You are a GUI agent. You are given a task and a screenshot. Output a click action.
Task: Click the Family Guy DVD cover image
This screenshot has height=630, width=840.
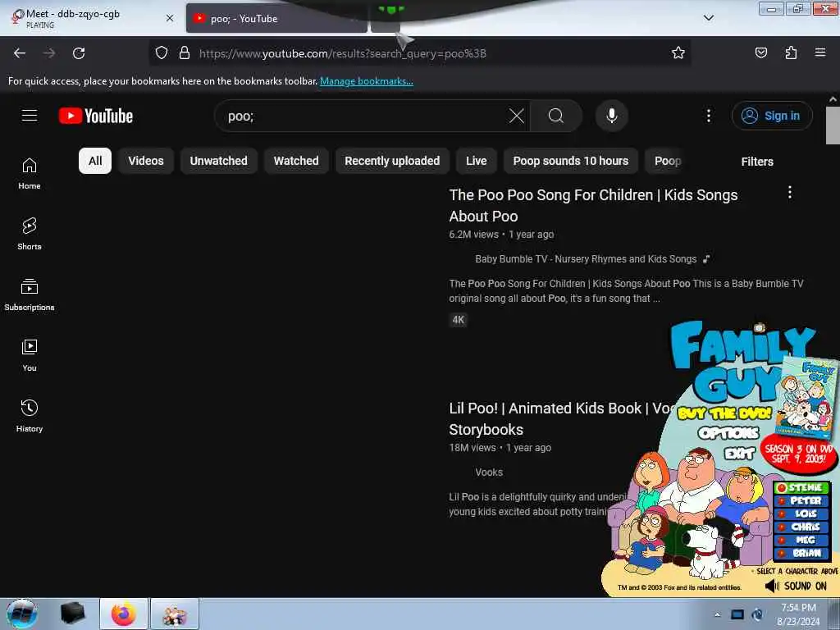pyautogui.click(x=808, y=398)
